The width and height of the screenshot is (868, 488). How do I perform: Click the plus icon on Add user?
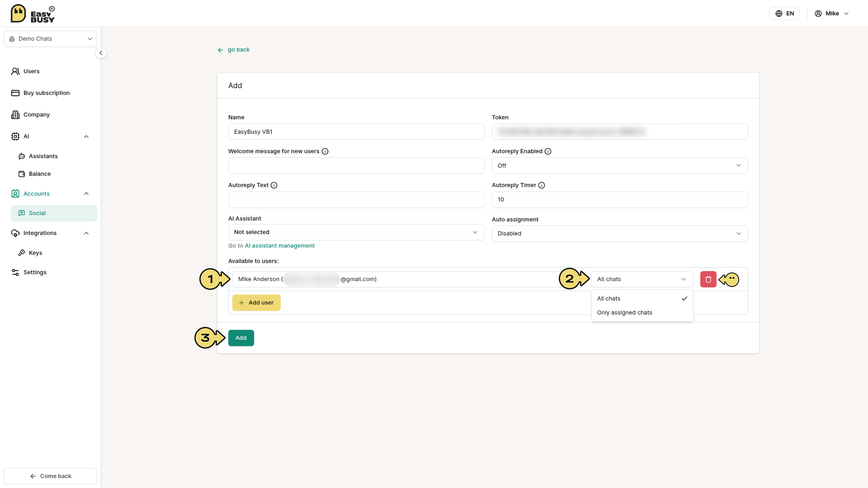(x=241, y=303)
